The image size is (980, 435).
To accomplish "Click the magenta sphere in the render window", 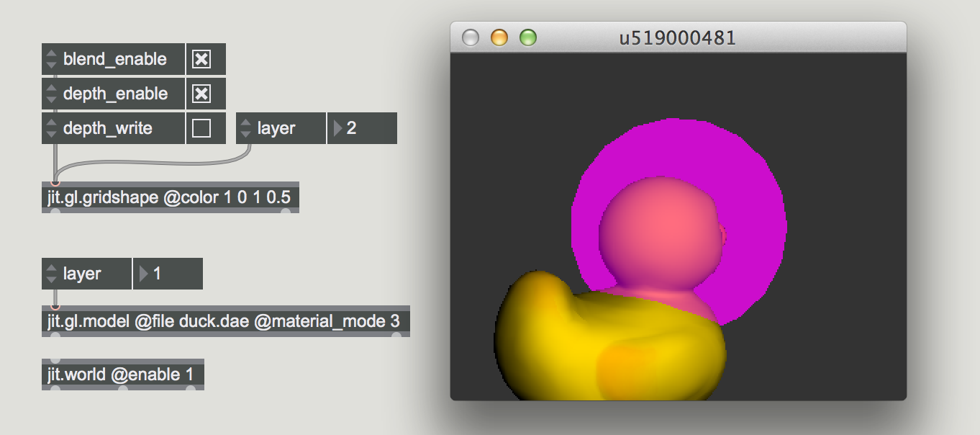I will click(748, 216).
